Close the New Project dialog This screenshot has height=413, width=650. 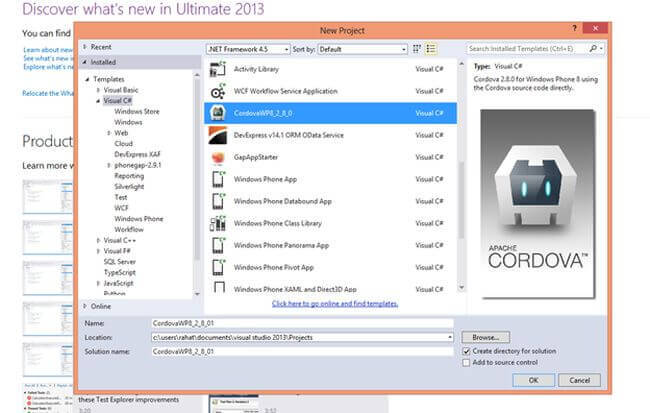tap(595, 28)
